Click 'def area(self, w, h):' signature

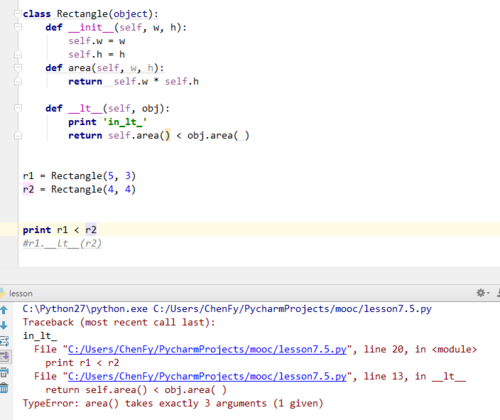(105, 68)
